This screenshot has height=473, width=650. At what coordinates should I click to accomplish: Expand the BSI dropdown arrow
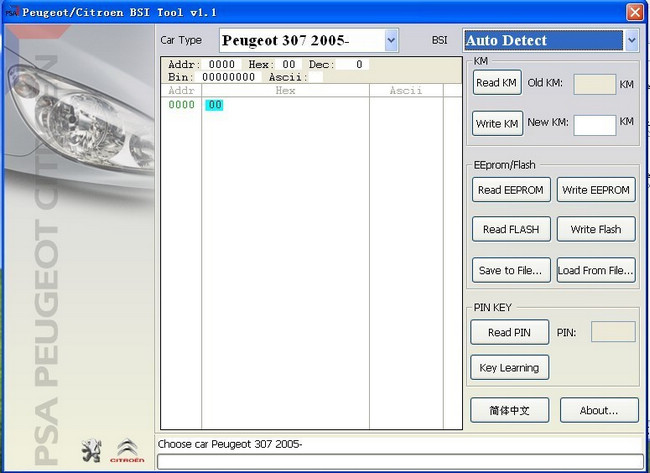click(x=631, y=41)
